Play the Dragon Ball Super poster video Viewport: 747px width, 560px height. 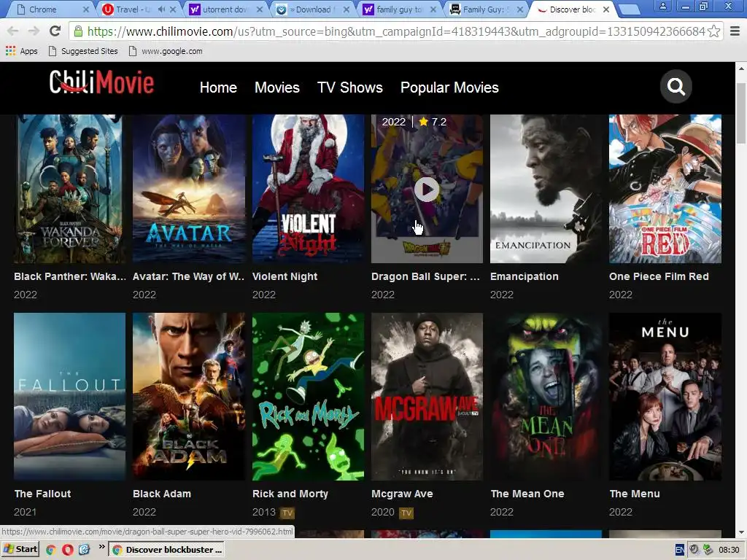click(x=426, y=190)
